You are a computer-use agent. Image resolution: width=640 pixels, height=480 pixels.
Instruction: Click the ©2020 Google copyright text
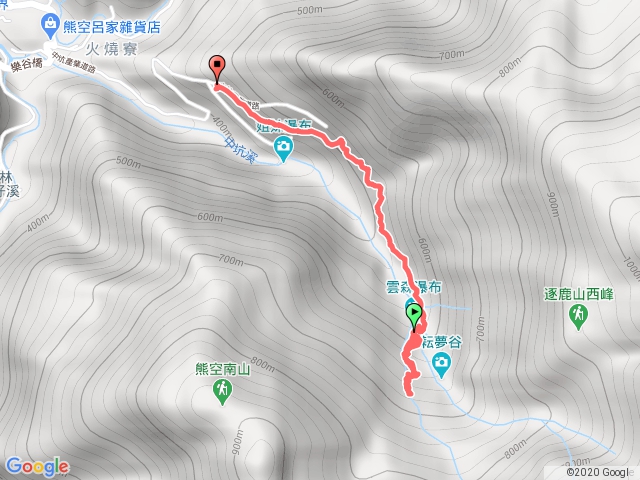click(601, 472)
